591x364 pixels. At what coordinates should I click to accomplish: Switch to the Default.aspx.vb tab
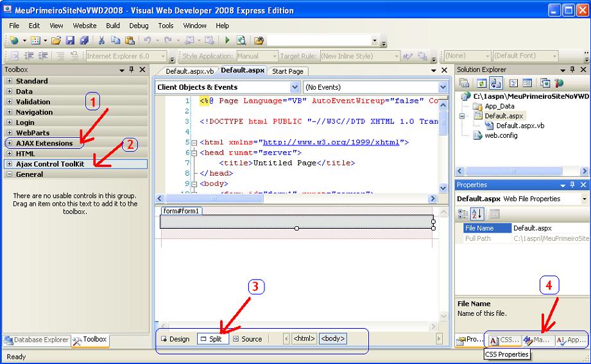pyautogui.click(x=189, y=71)
